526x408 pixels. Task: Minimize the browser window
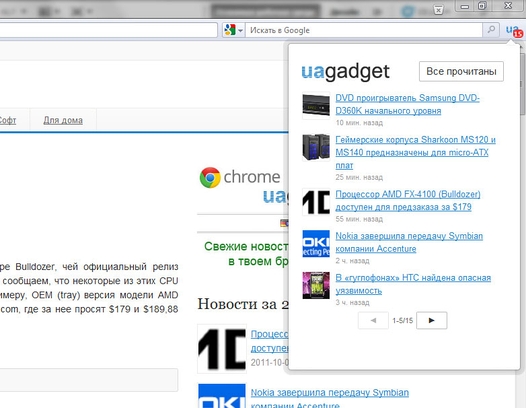(465, 6)
